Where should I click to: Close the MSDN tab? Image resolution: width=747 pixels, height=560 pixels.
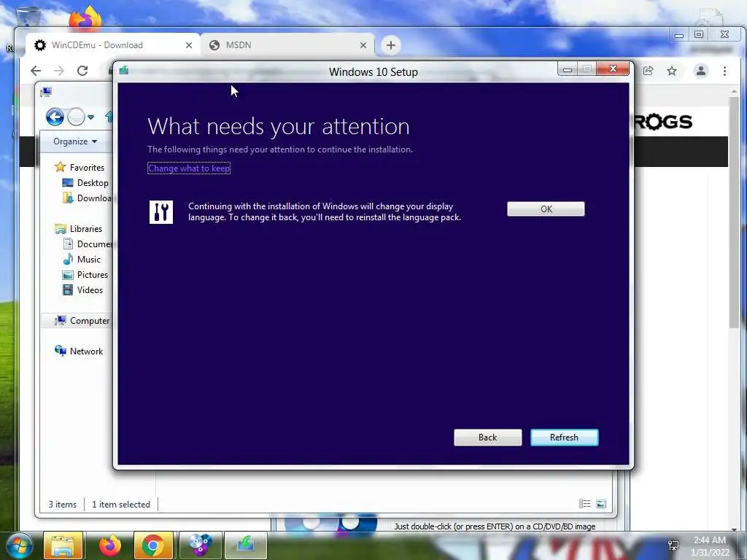(363, 45)
